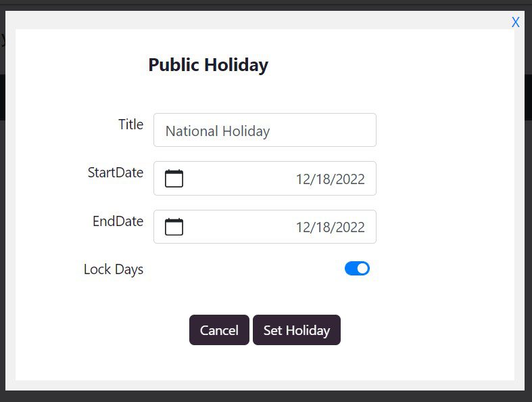Focus the Title field containing National Holiday

(x=264, y=130)
